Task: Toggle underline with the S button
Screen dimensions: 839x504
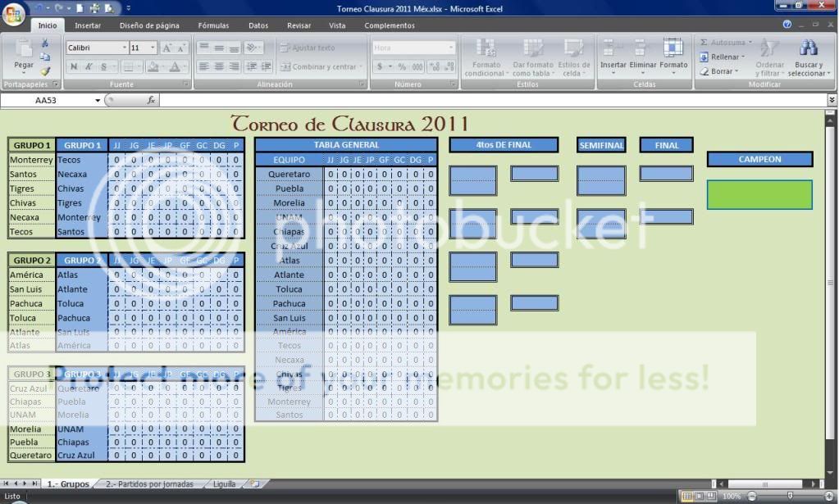Action: [102, 66]
